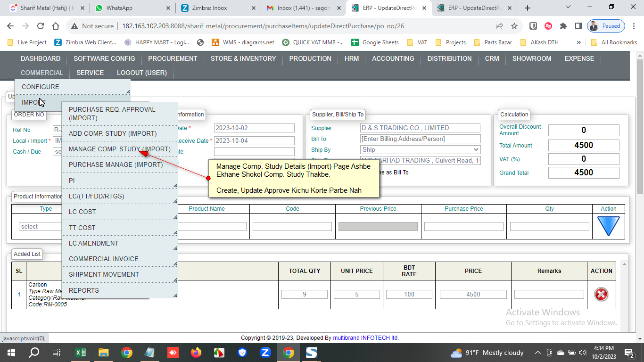Screen dimensions: 644x362
Task: Click the browser Home icon
Action: pyautogui.click(x=56, y=26)
